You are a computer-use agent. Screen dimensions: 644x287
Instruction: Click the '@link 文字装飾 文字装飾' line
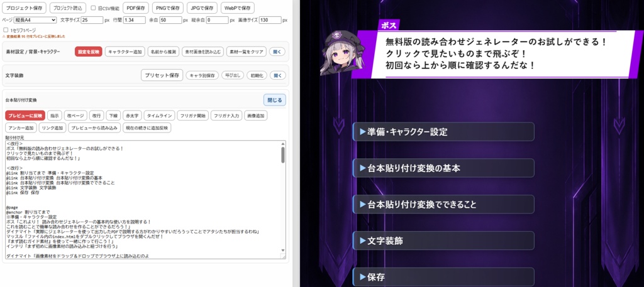[x=31, y=187]
